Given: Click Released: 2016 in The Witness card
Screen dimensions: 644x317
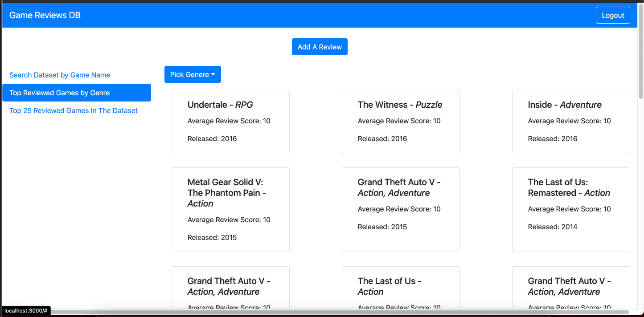Looking at the screenshot, I should coord(382,139).
